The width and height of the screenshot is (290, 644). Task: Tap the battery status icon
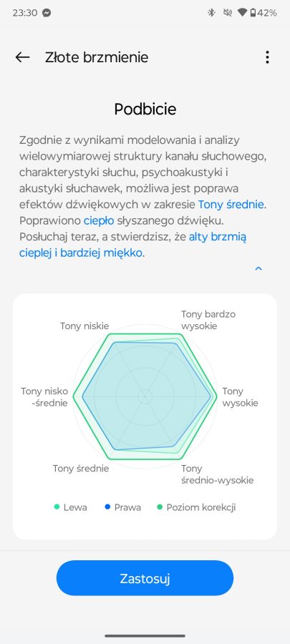click(x=253, y=13)
